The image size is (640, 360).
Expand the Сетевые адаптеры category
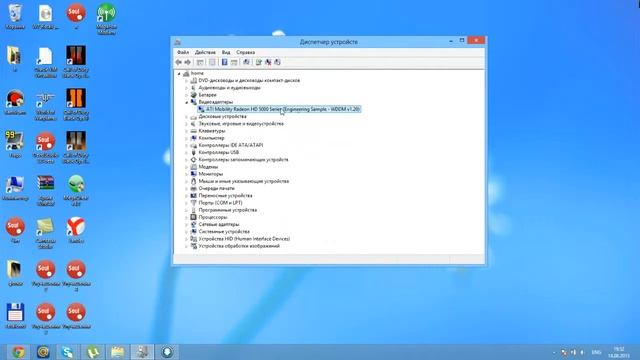pos(187,224)
